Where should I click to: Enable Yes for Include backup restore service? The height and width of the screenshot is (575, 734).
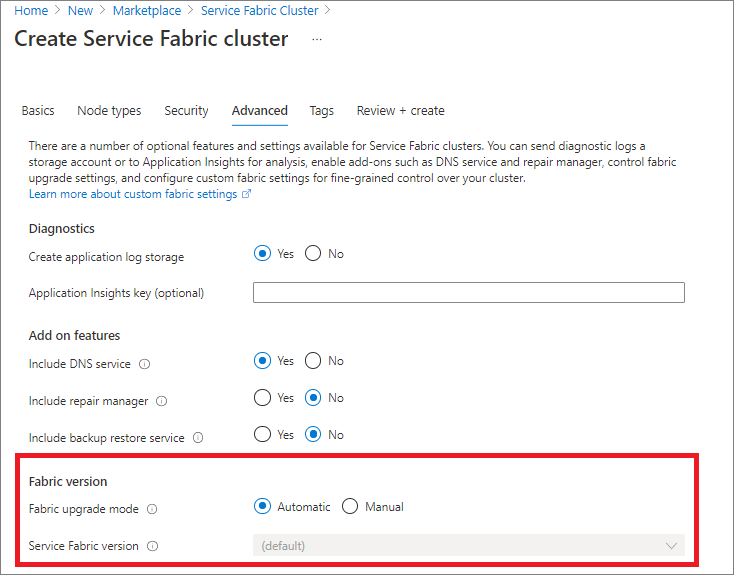point(263,435)
